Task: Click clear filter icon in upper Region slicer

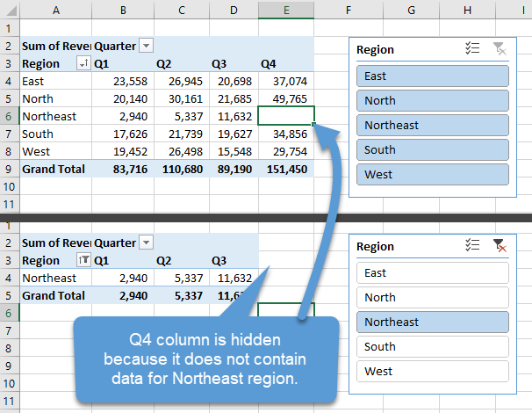Action: [500, 49]
